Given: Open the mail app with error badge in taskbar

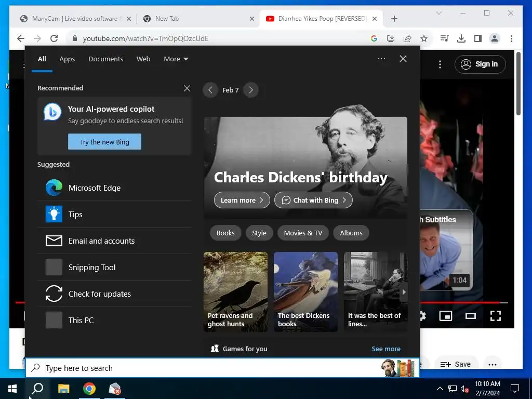Looking at the screenshot, I should tap(115, 389).
